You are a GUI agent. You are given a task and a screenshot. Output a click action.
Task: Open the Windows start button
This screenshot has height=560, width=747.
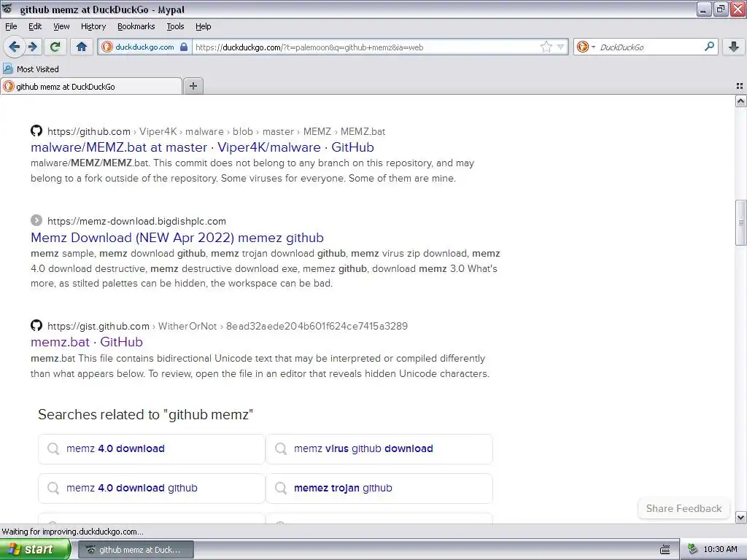(x=35, y=550)
